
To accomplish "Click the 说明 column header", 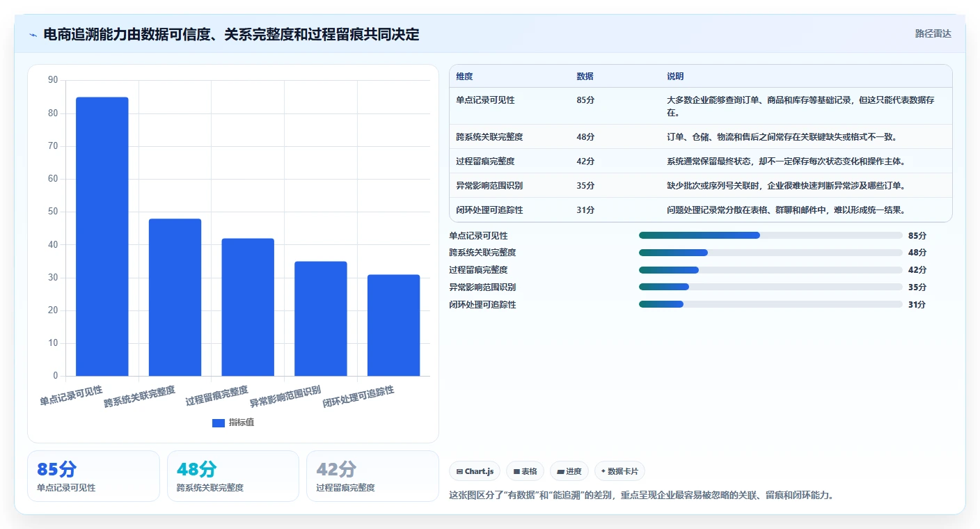I will [675, 77].
